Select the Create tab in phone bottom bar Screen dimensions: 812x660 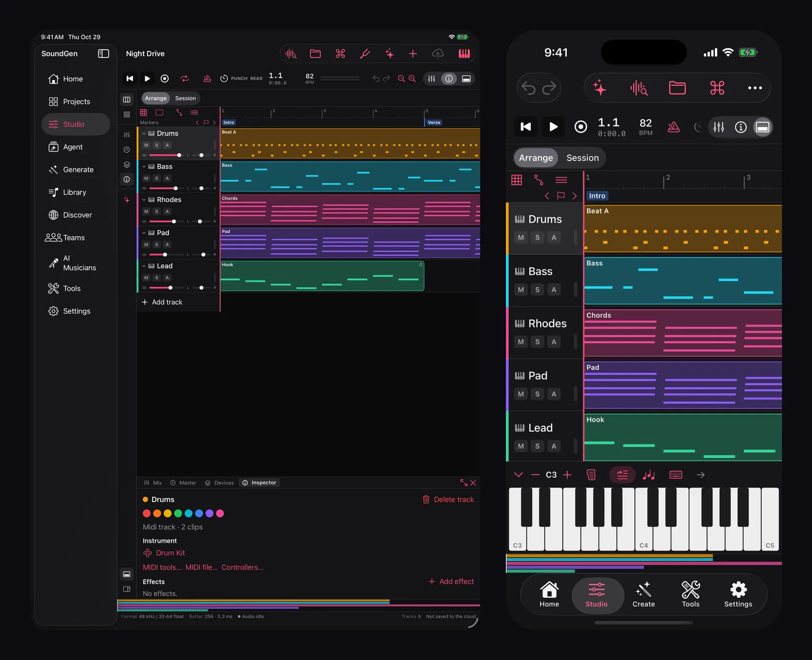pos(644,594)
